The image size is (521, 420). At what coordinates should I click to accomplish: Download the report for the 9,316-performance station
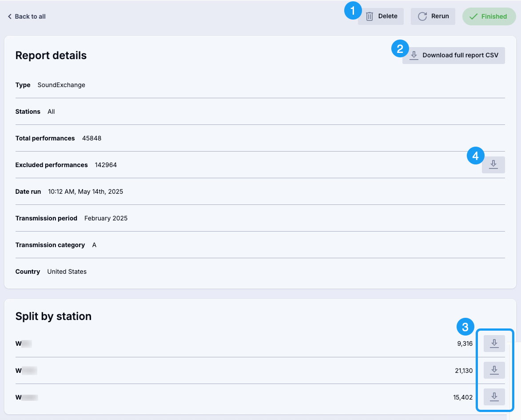(493, 344)
